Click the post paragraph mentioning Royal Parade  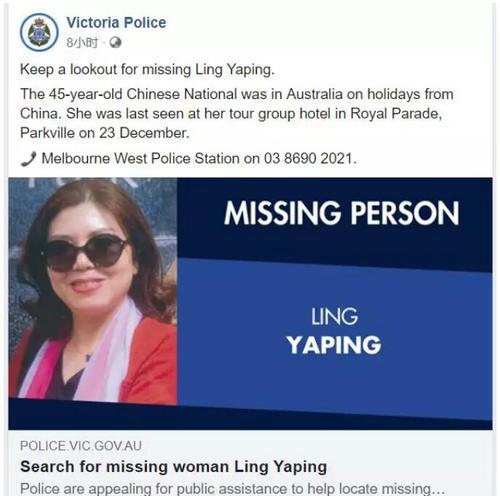(237, 113)
